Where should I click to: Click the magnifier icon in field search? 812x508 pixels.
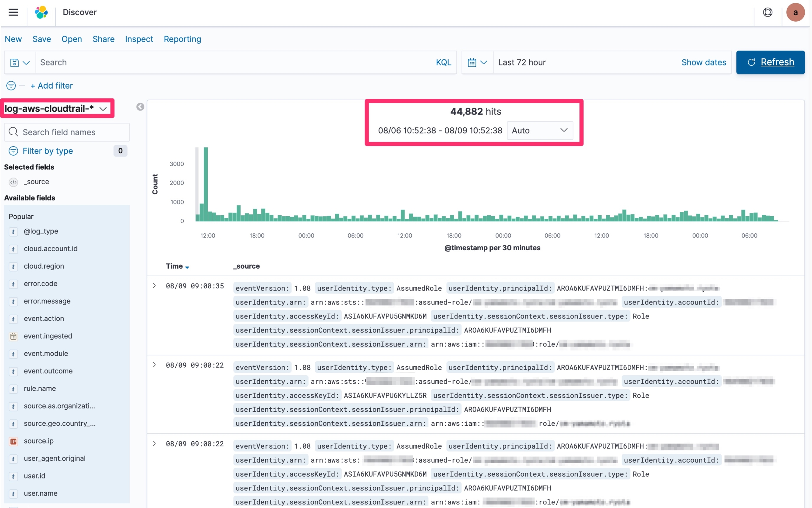coord(13,132)
